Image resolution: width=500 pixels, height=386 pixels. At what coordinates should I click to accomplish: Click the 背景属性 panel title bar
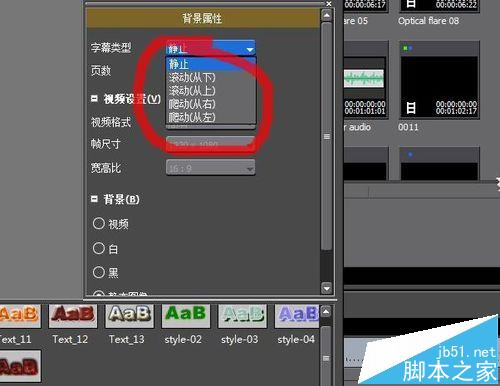pyautogui.click(x=202, y=18)
